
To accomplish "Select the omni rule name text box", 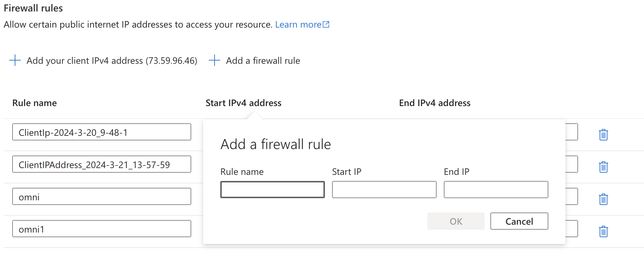I will point(101,197).
